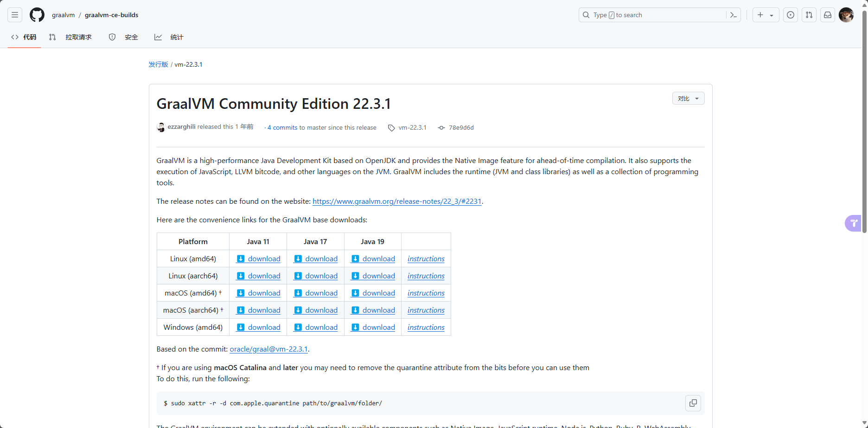Click the page vertical scrollbar
The width and height of the screenshot is (868, 428).
(864, 121)
